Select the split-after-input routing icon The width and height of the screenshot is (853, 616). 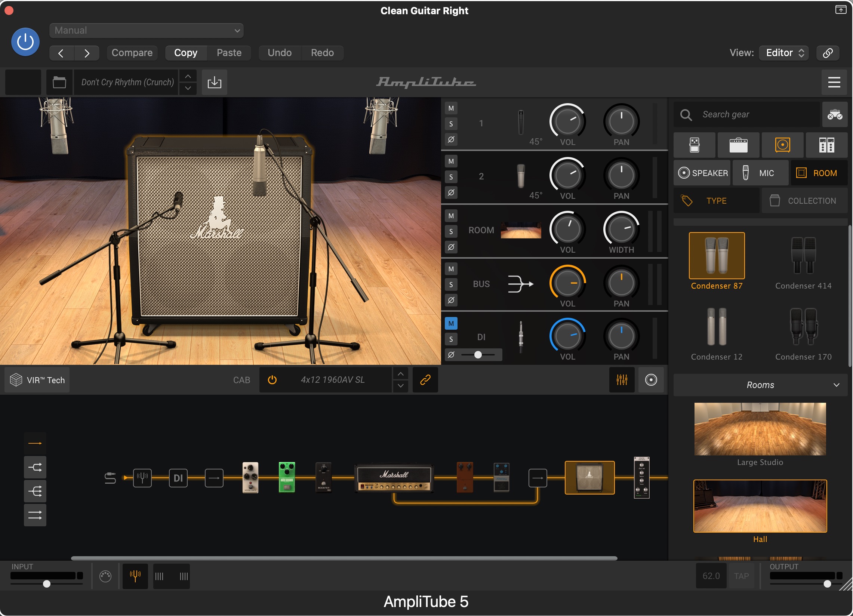(x=35, y=468)
